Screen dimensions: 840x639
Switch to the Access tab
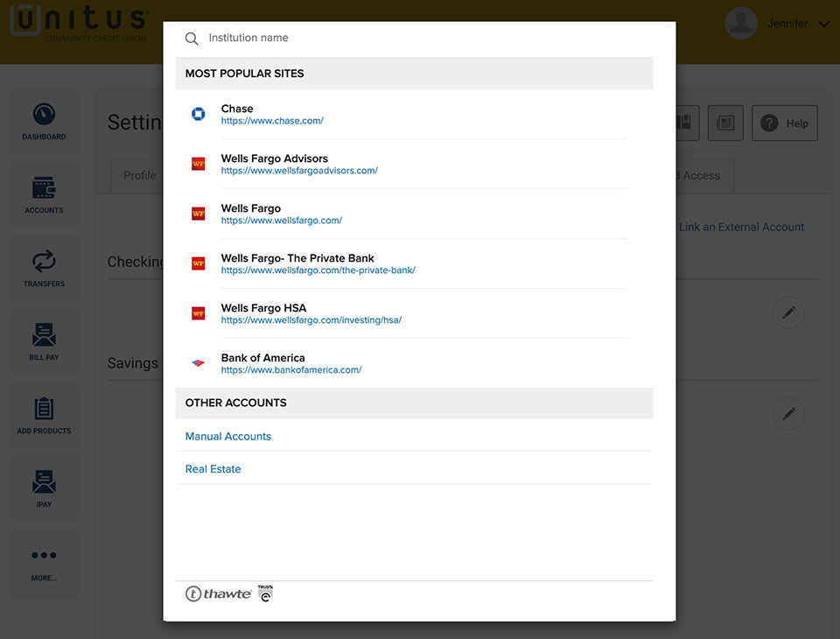click(703, 176)
